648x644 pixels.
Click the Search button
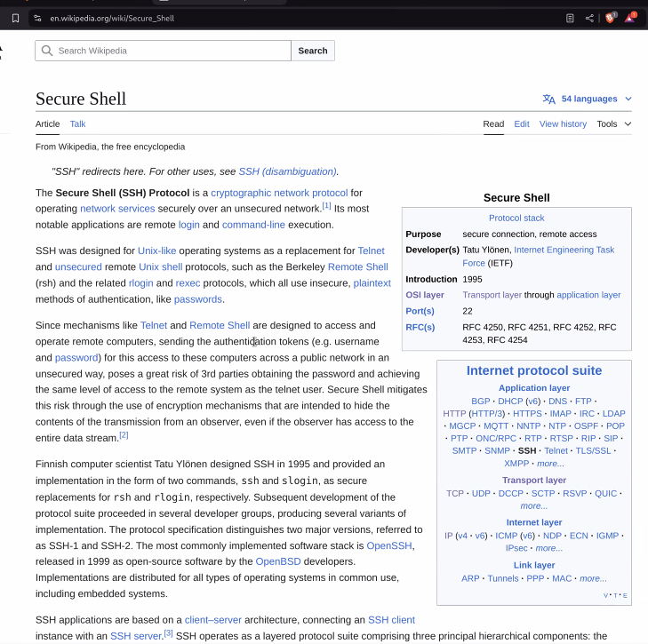click(x=313, y=51)
